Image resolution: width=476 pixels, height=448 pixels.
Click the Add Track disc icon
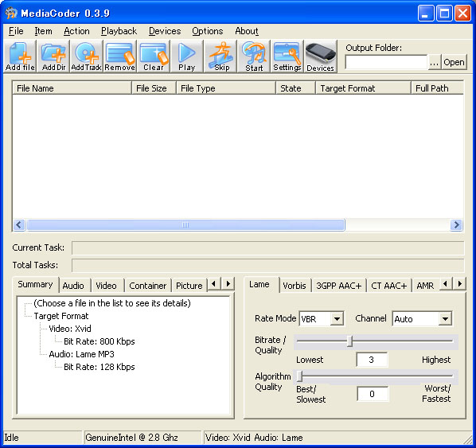click(86, 56)
